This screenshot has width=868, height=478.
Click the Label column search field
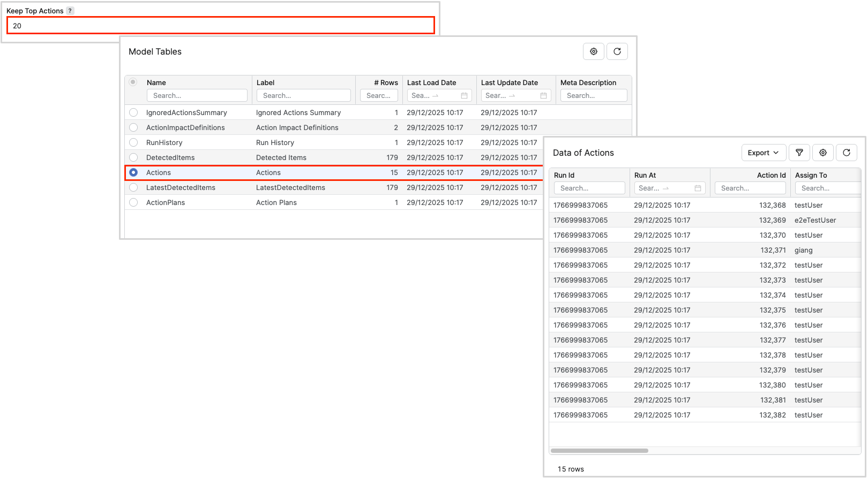click(303, 96)
